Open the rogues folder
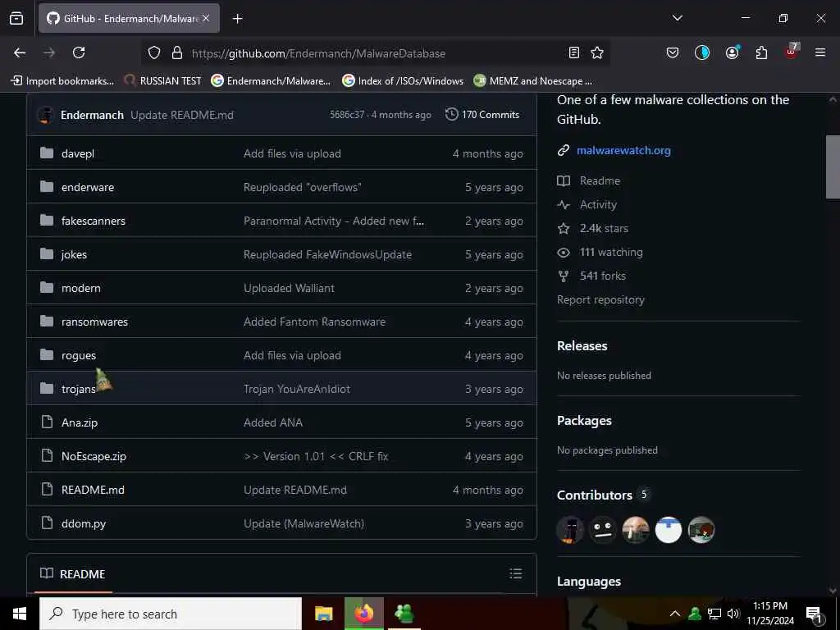 point(79,356)
